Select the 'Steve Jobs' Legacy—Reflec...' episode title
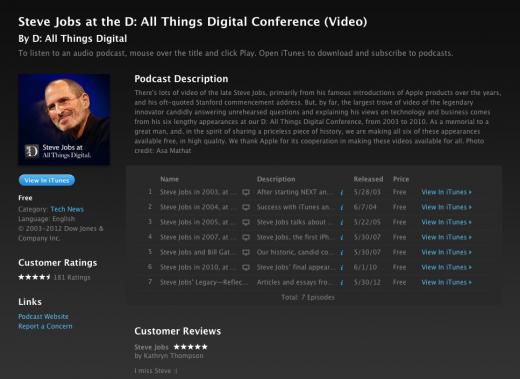The width and height of the screenshot is (520, 379). pyautogui.click(x=204, y=282)
